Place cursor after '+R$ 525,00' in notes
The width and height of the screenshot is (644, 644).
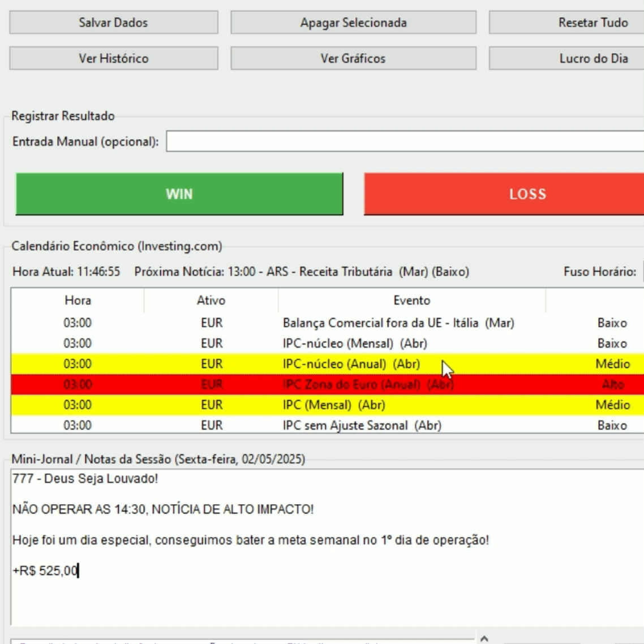point(78,570)
